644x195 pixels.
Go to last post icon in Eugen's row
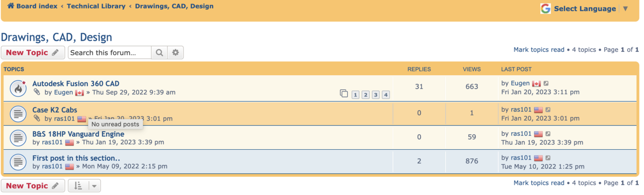coord(546,83)
